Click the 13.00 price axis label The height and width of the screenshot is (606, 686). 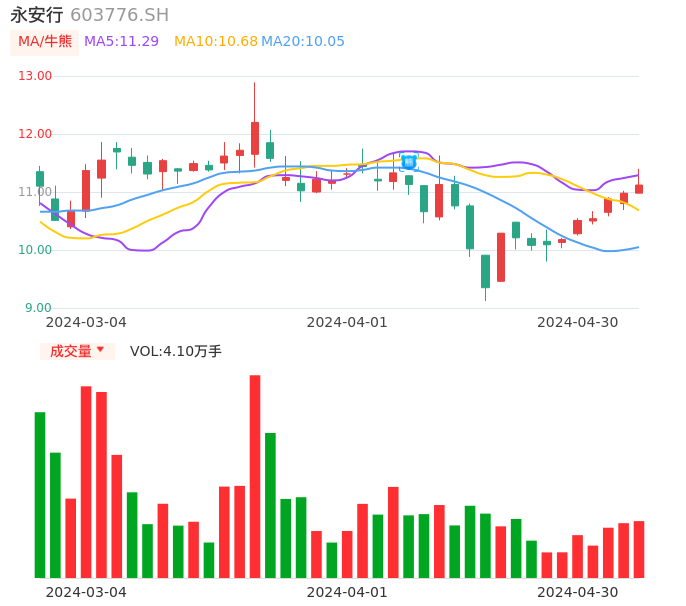pyautogui.click(x=35, y=76)
